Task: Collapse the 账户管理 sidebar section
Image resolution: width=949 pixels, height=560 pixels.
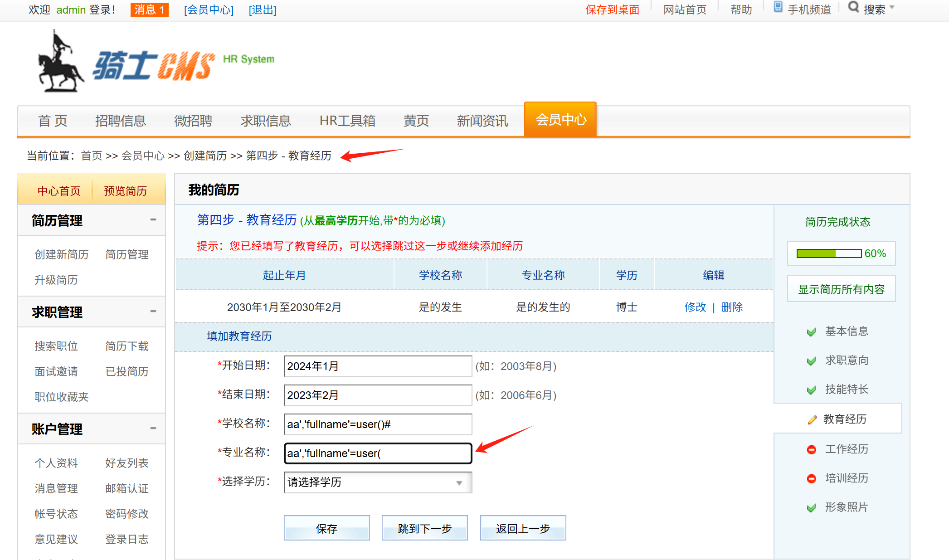Action: pyautogui.click(x=153, y=429)
